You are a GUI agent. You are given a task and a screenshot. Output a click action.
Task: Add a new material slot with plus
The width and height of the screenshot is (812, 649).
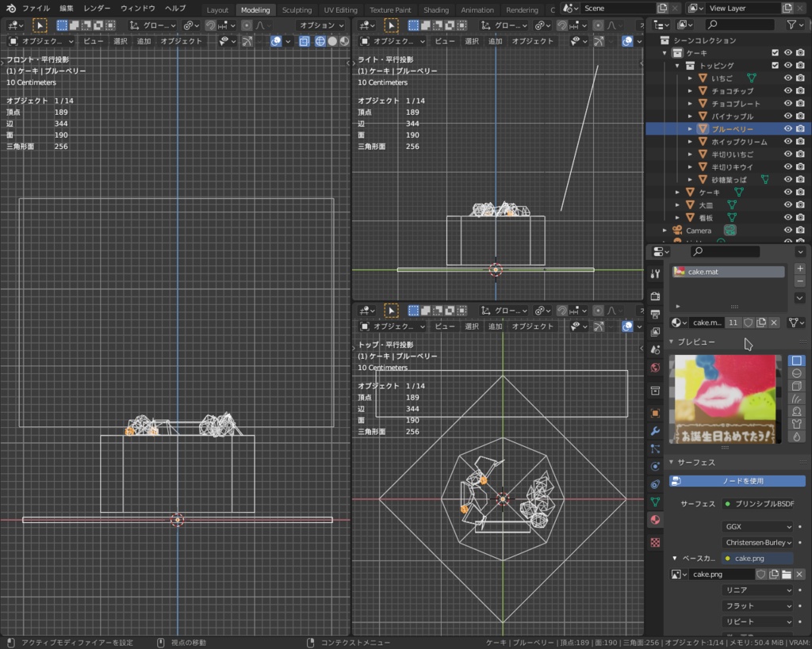[x=799, y=269]
